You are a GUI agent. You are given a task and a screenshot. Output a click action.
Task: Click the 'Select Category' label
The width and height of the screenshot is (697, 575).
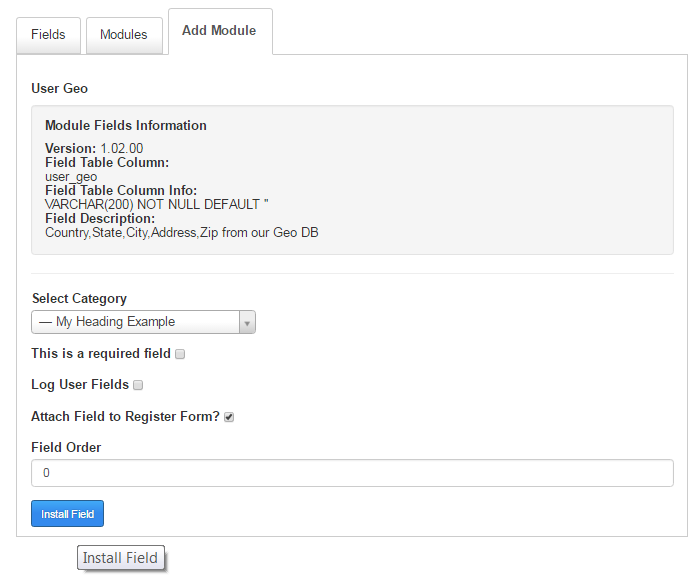79,299
